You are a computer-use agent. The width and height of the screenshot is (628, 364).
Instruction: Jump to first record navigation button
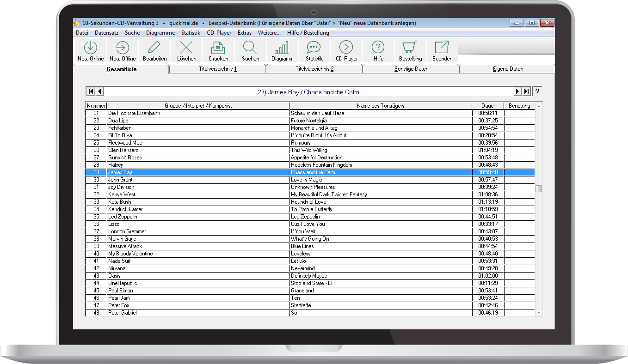[x=91, y=91]
